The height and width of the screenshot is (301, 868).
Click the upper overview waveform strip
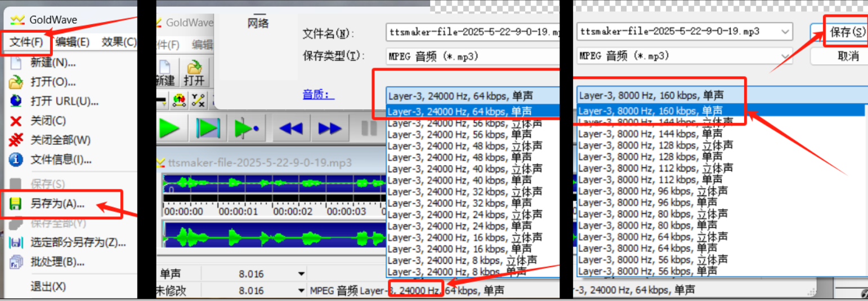tap(274, 183)
